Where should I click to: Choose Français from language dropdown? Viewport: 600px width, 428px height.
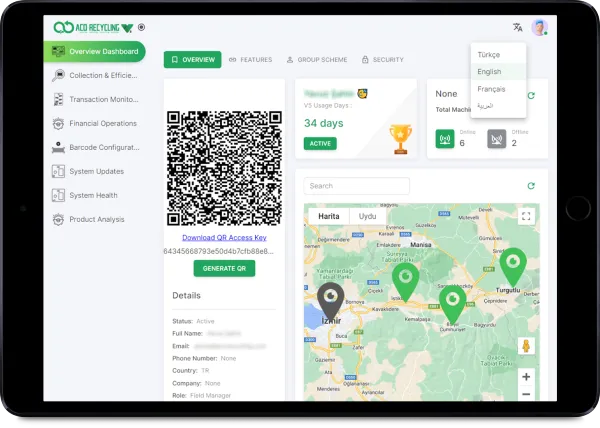point(491,89)
